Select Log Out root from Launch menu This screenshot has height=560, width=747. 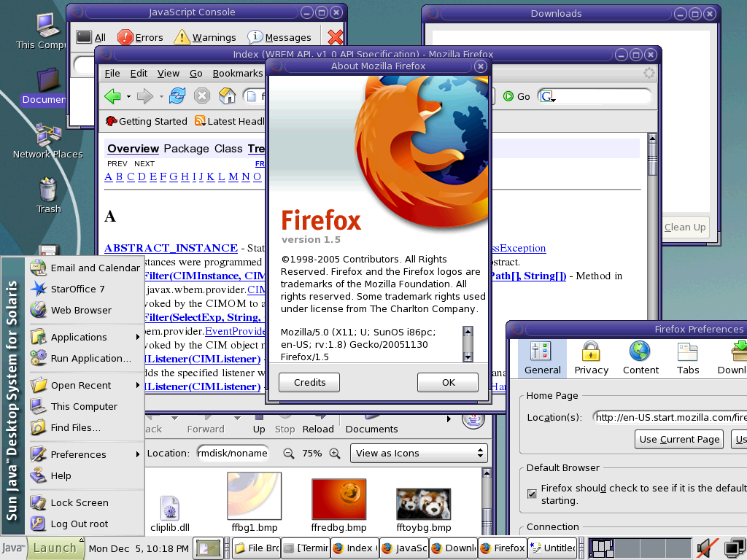[x=79, y=524]
